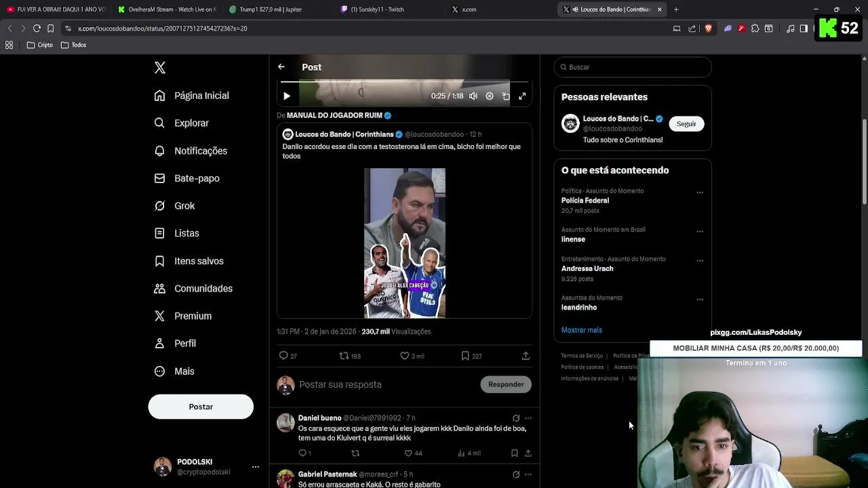
Task: Open the Todos bookmarks folder
Action: click(x=73, y=45)
